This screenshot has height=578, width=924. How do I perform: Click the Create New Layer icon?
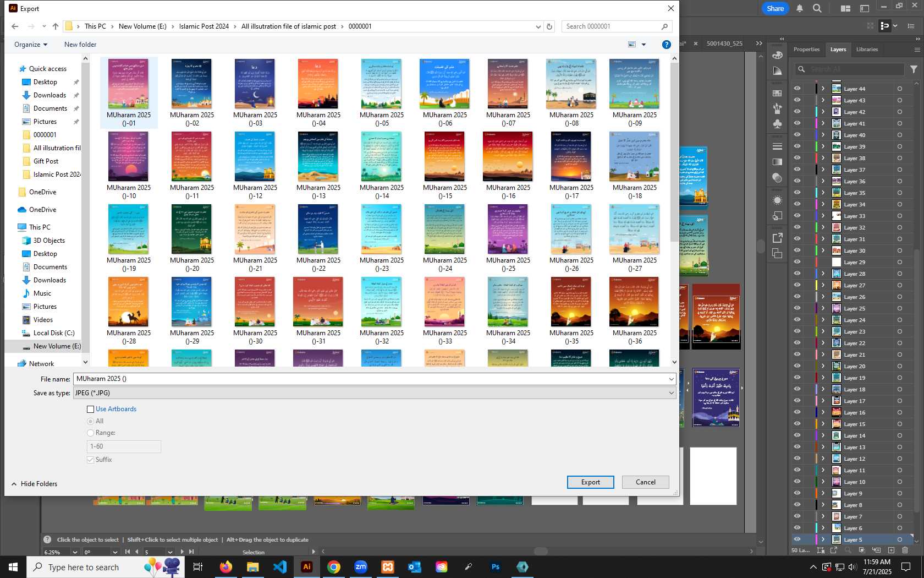(x=891, y=550)
